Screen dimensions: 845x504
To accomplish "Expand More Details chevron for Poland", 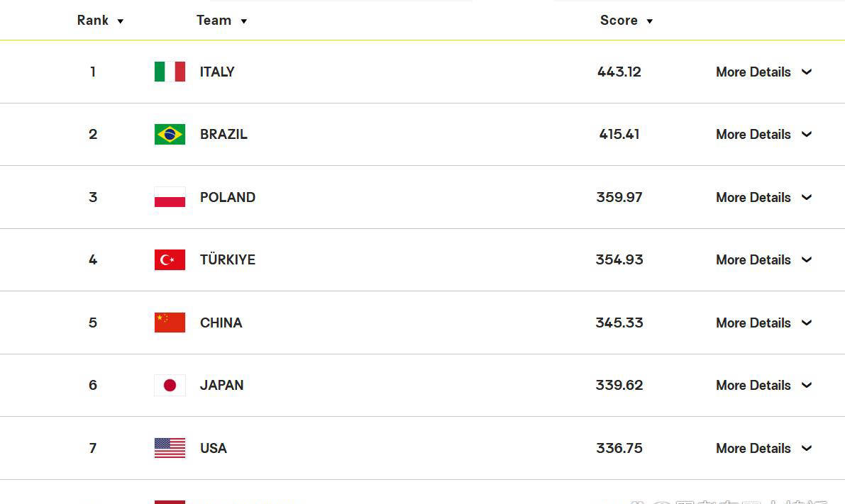I will point(807,197).
